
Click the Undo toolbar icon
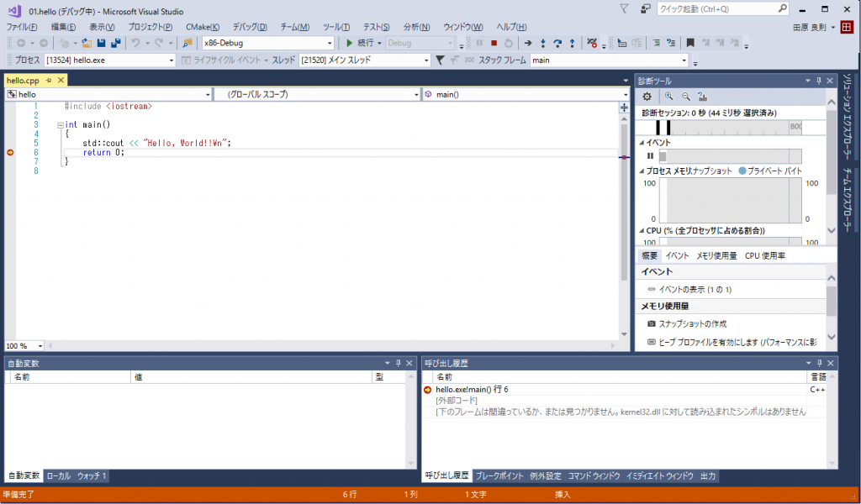(x=135, y=43)
